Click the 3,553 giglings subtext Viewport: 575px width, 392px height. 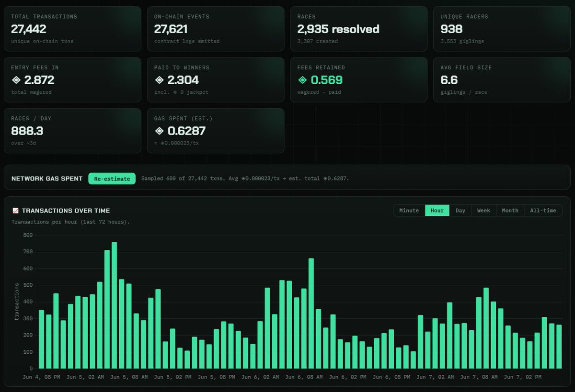[462, 42]
